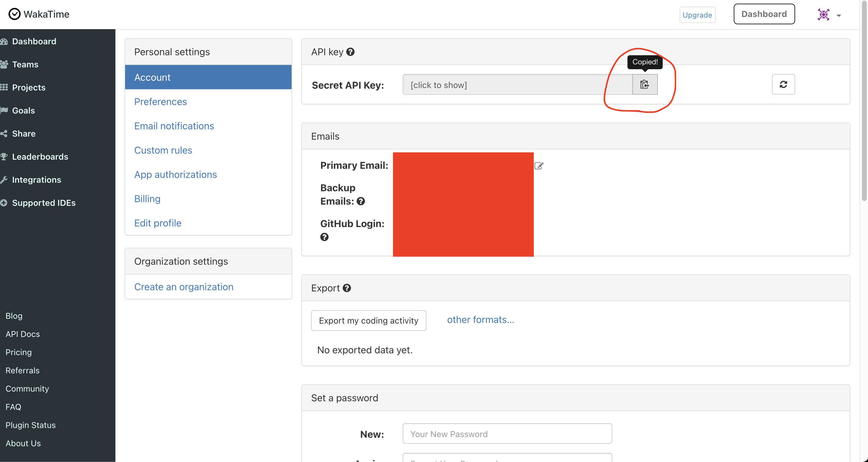Click the edit primary email pencil icon
The image size is (868, 462).
(x=538, y=166)
